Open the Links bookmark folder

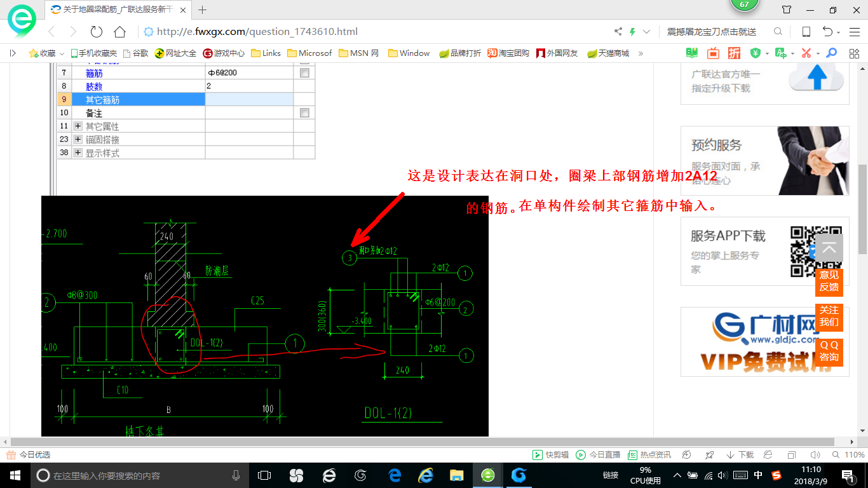266,53
